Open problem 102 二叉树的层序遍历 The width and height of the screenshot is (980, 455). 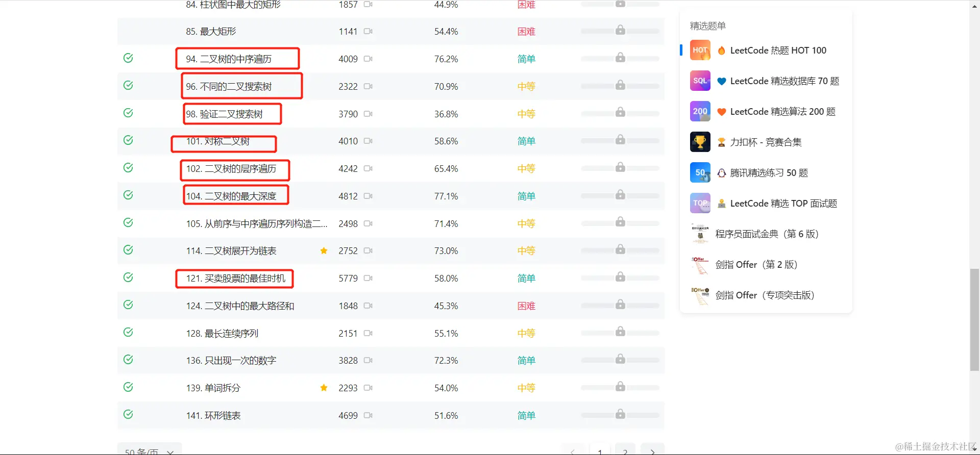pyautogui.click(x=231, y=169)
